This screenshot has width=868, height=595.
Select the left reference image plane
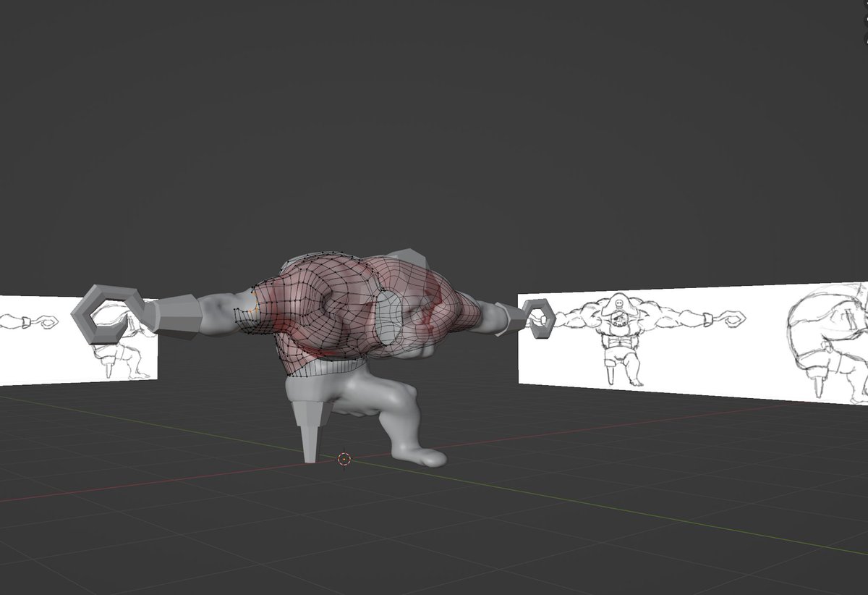[x=79, y=339]
